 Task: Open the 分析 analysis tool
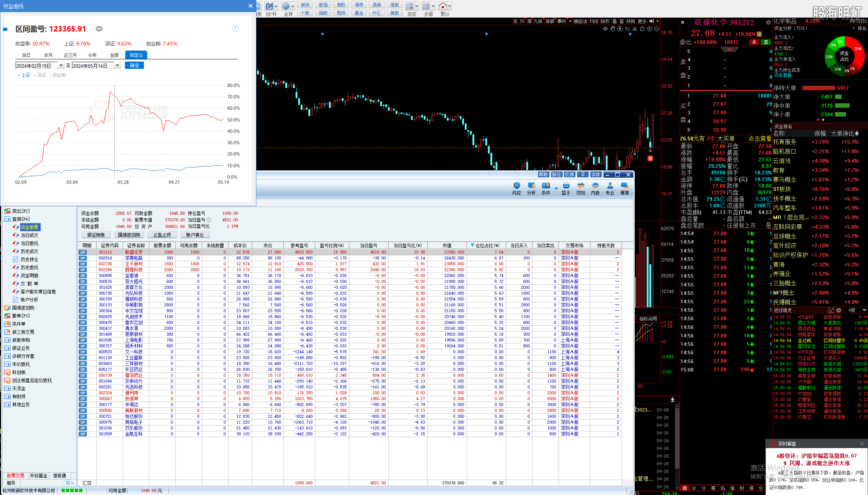[531, 189]
